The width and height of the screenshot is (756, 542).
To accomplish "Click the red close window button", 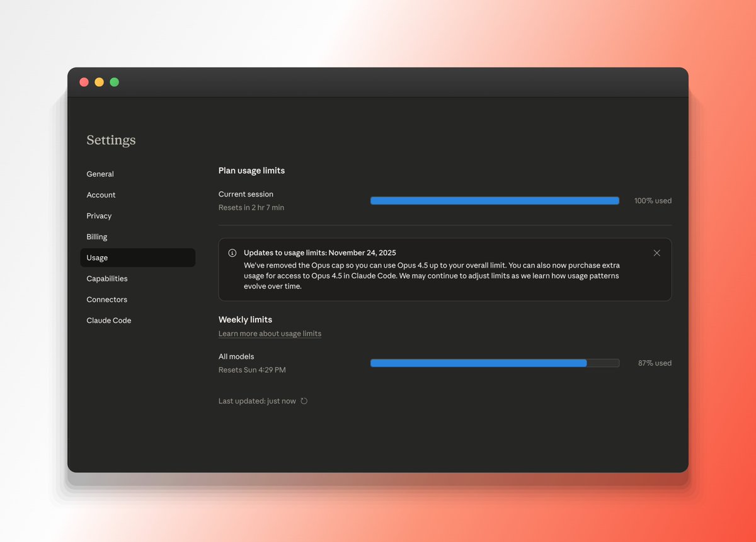I will (84, 82).
